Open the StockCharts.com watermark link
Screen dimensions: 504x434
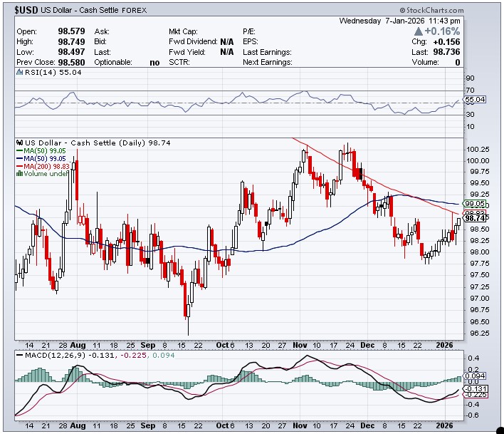point(431,11)
